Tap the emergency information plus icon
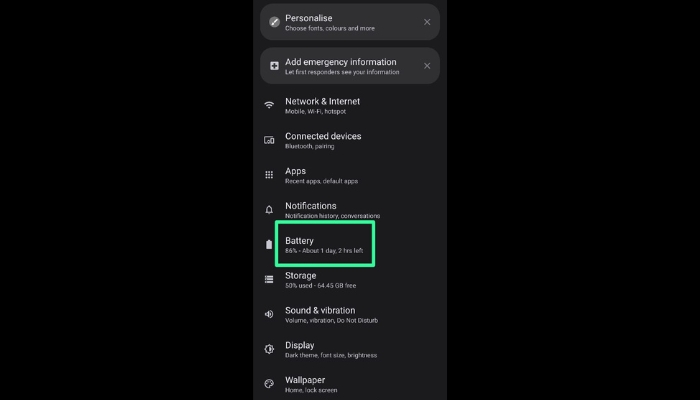 coord(274,66)
